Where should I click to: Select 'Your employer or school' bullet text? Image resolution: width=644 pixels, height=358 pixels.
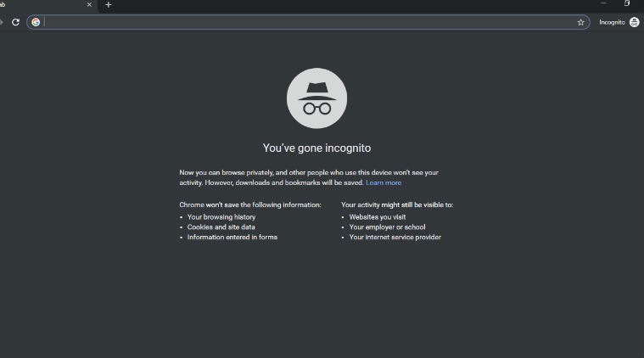(x=387, y=227)
